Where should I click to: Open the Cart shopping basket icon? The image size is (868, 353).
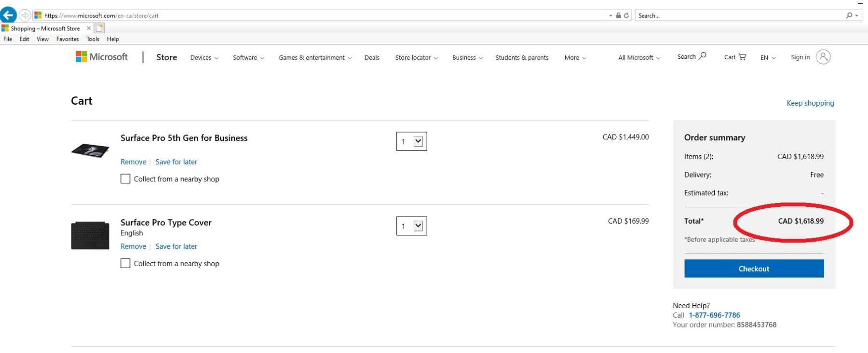pyautogui.click(x=742, y=57)
